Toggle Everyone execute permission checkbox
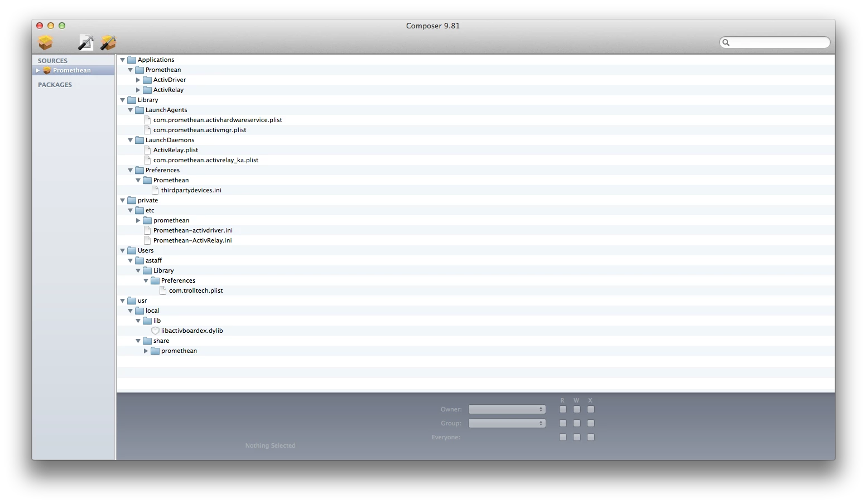Screen dimensions: 867x504 591,437
